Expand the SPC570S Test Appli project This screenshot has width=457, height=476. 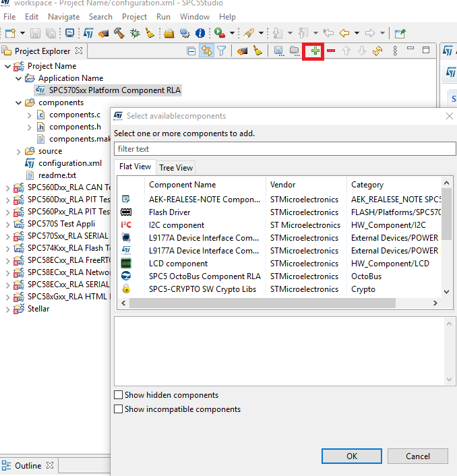click(8, 225)
